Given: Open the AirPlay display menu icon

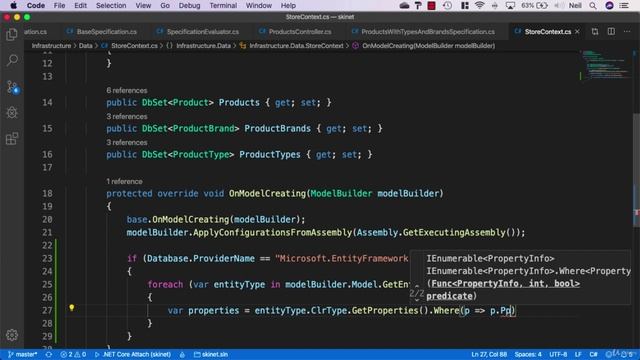Looking at the screenshot, I should (510, 5).
